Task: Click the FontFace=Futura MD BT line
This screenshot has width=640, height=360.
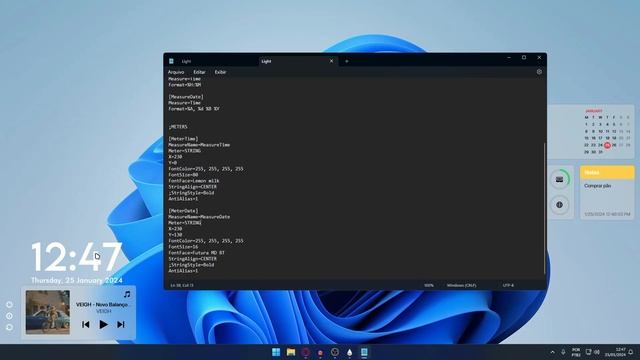Action: pos(196,253)
